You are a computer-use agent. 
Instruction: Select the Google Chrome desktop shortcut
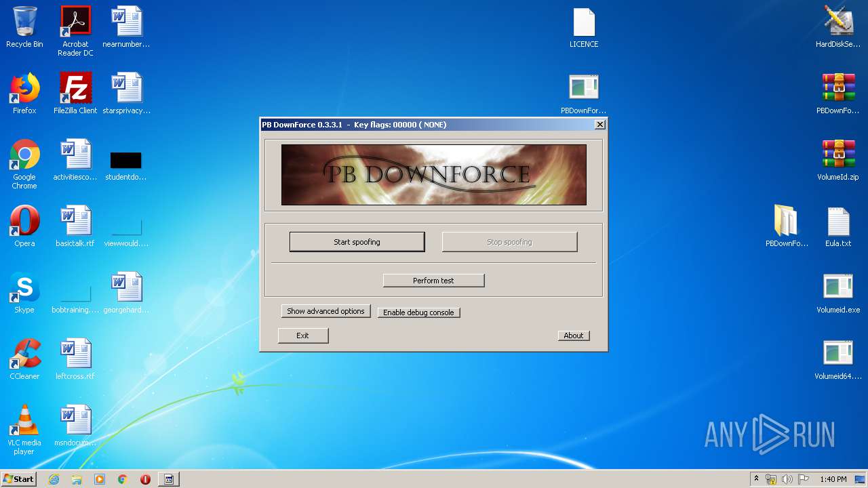(24, 164)
